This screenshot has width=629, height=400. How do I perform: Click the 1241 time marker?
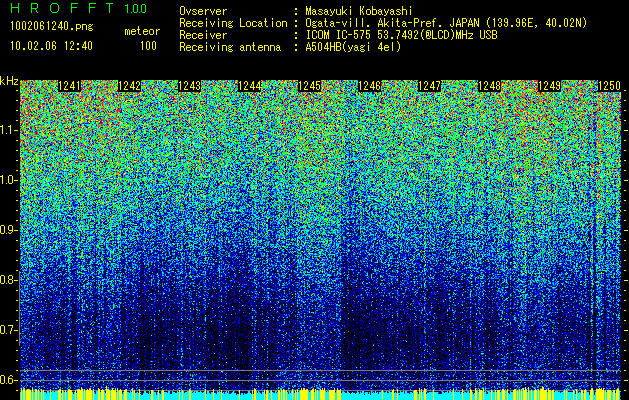(x=69, y=86)
